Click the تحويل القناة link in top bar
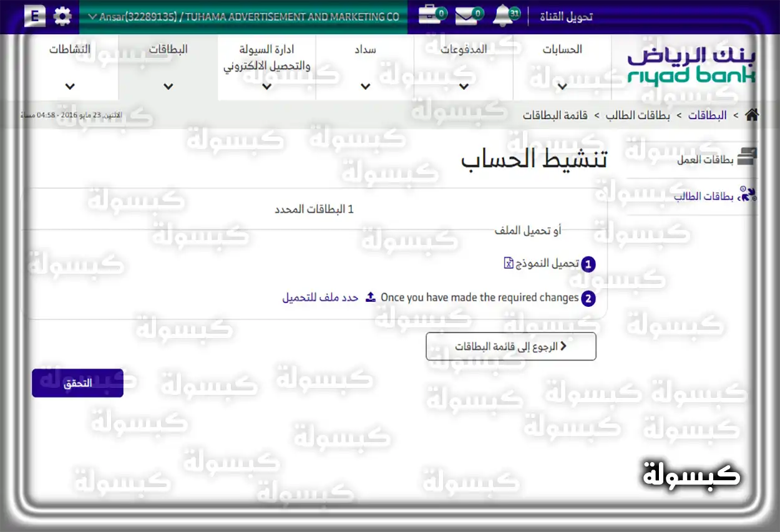The image size is (780, 532). pyautogui.click(x=565, y=17)
